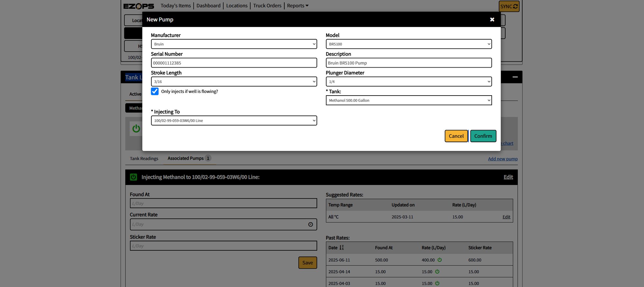Viewport: 644px width, 287px height.
Task: Click the Rate (L/Day) past rates header
Action: click(433, 248)
